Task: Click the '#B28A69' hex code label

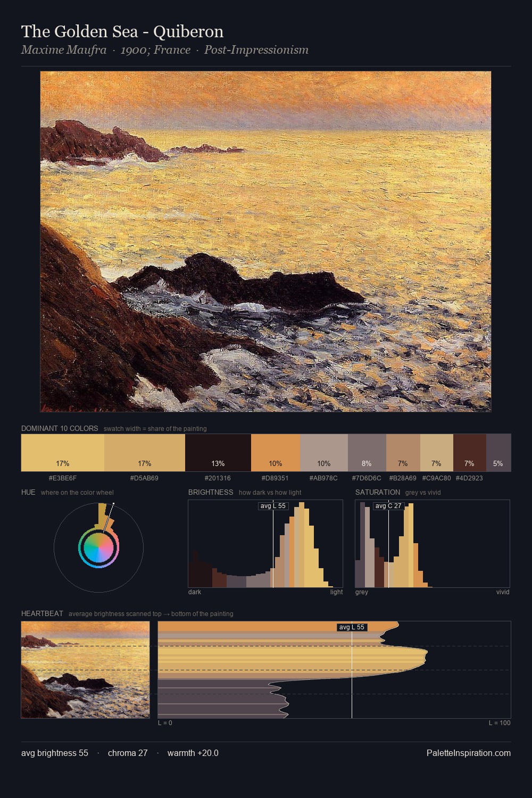Action: coord(403,478)
